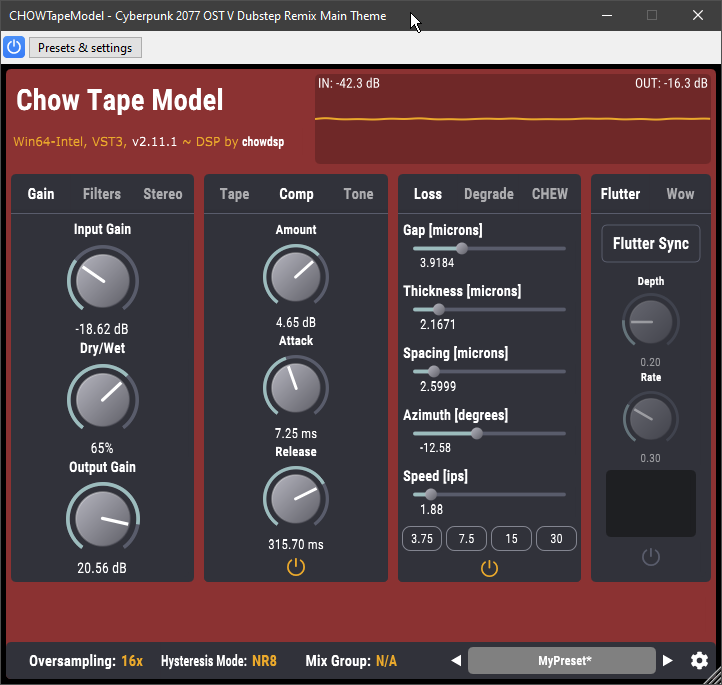This screenshot has height=685, width=722.
Task: Click the Speed value 1.88
Action: coord(431,510)
